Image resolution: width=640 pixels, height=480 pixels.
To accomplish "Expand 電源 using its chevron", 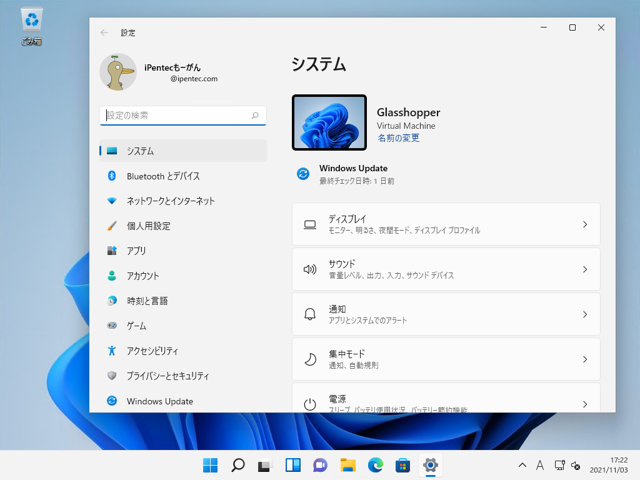I will coord(585,404).
